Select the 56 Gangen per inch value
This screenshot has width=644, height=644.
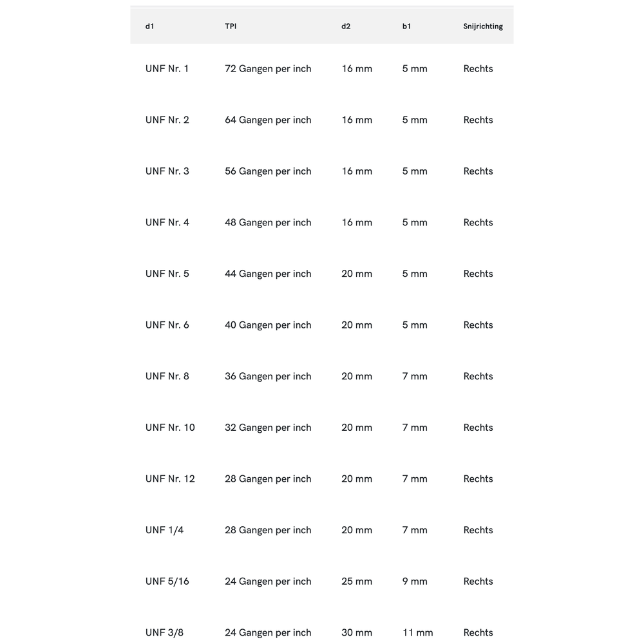pyautogui.click(x=268, y=171)
